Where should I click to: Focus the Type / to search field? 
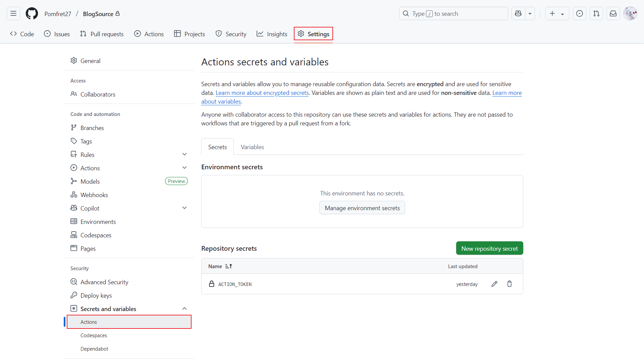click(x=453, y=14)
